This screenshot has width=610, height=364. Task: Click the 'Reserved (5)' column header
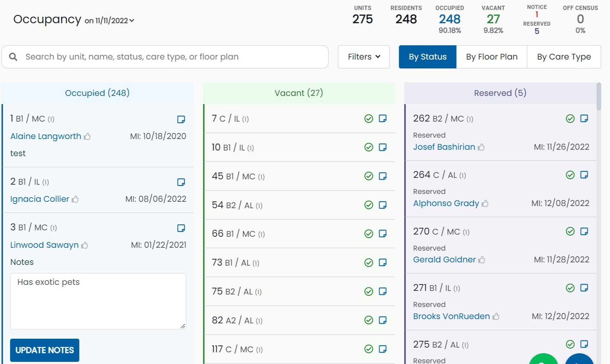[x=500, y=93]
